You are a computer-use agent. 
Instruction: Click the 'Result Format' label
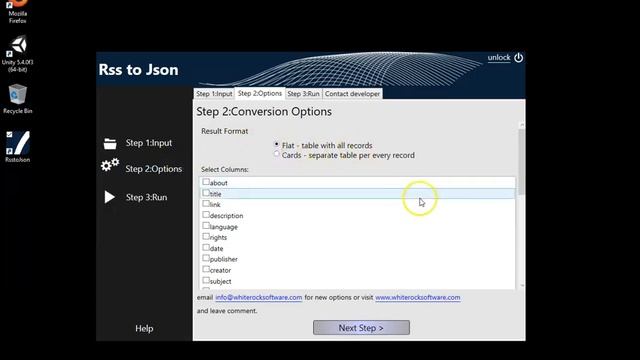(224, 131)
